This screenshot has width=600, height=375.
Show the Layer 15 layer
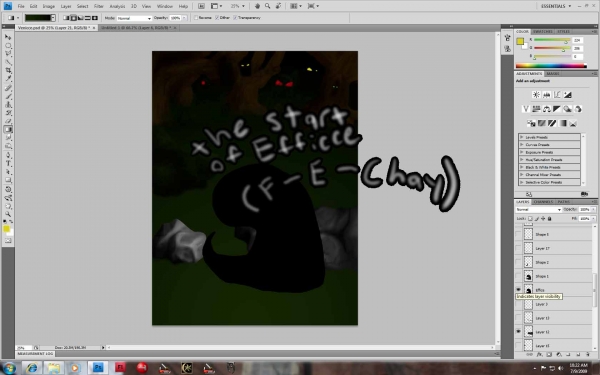coord(518,345)
